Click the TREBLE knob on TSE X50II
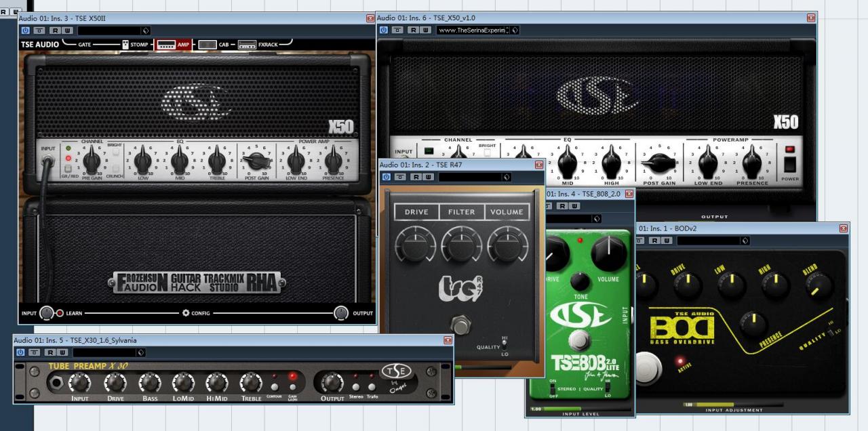This screenshot has width=868, height=431. click(217, 161)
